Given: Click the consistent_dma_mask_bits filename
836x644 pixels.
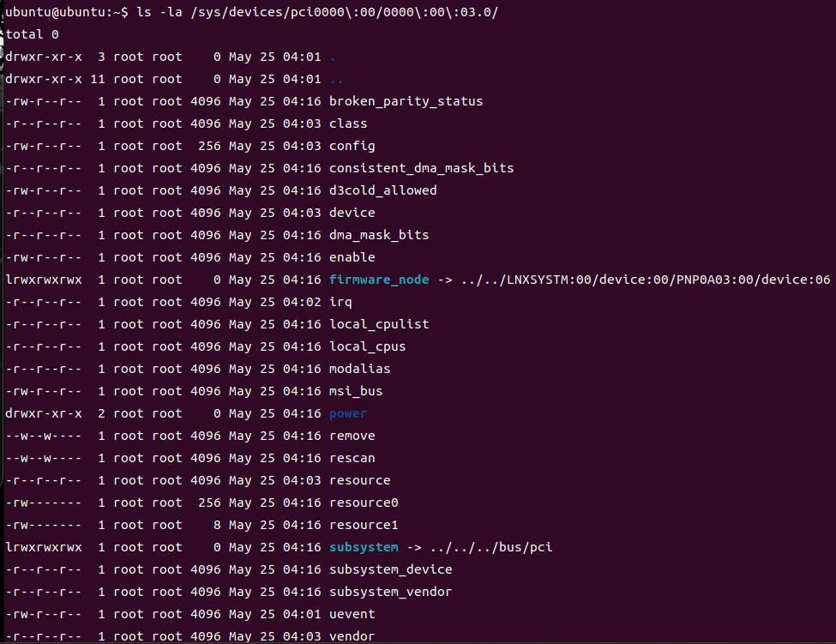Looking at the screenshot, I should 421,168.
